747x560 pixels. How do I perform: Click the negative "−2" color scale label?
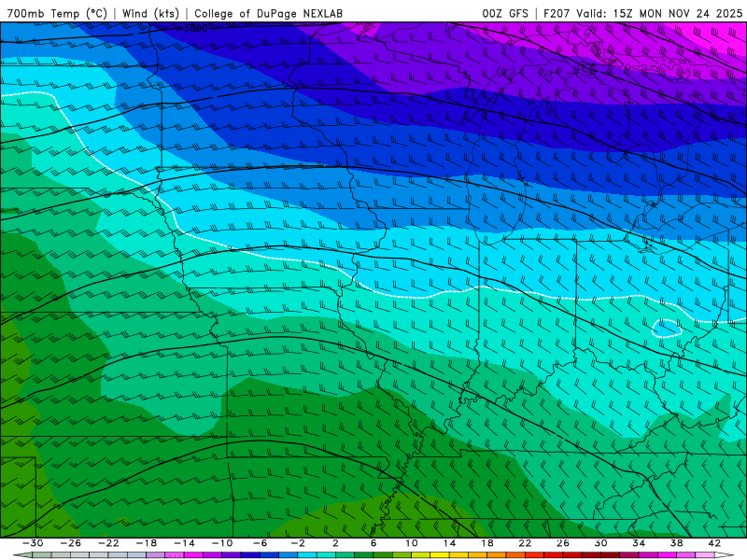pyautogui.click(x=298, y=543)
